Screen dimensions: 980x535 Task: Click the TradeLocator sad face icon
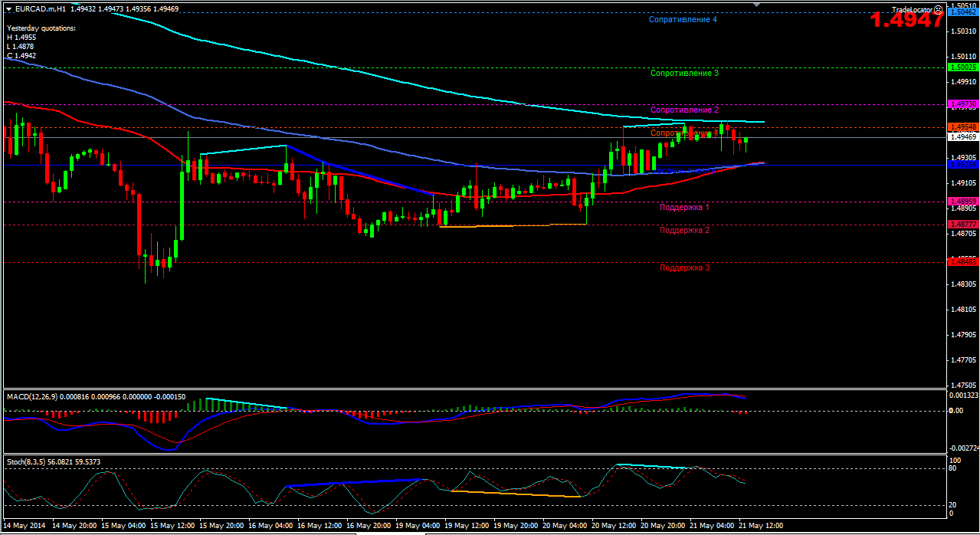(x=939, y=10)
